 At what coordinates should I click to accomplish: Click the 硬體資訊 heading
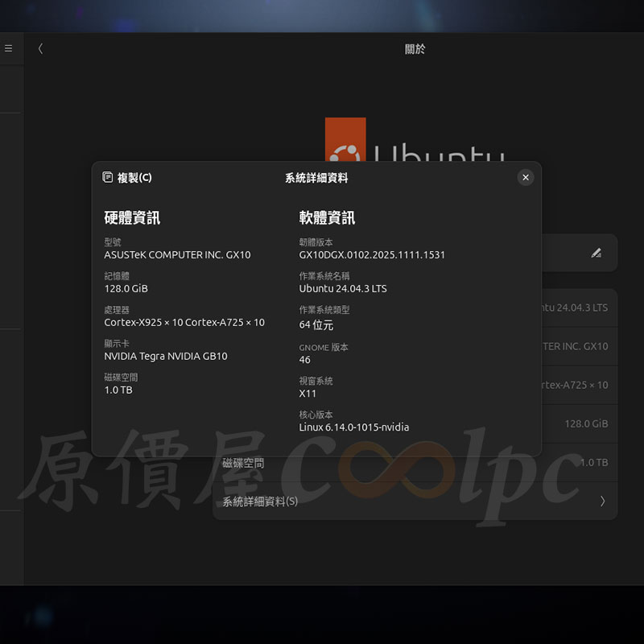click(x=132, y=217)
